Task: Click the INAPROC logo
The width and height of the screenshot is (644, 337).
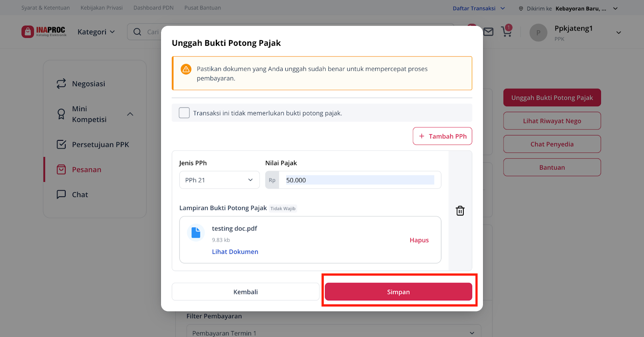Action: pyautogui.click(x=44, y=31)
